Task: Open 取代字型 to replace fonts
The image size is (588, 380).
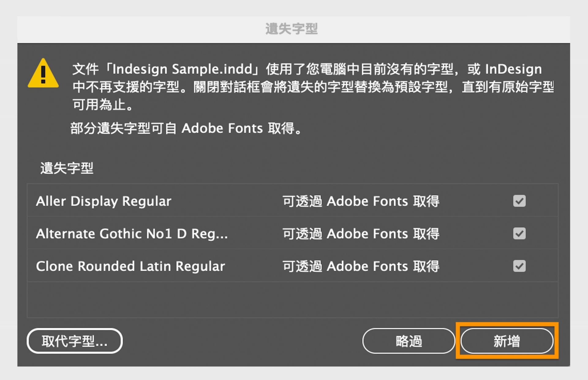Action: 74,341
